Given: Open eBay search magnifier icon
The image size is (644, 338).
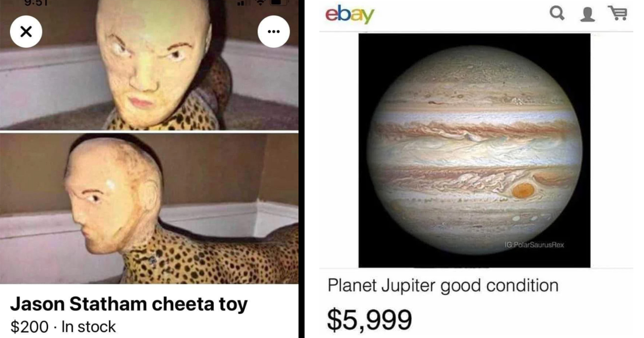Looking at the screenshot, I should point(557,13).
